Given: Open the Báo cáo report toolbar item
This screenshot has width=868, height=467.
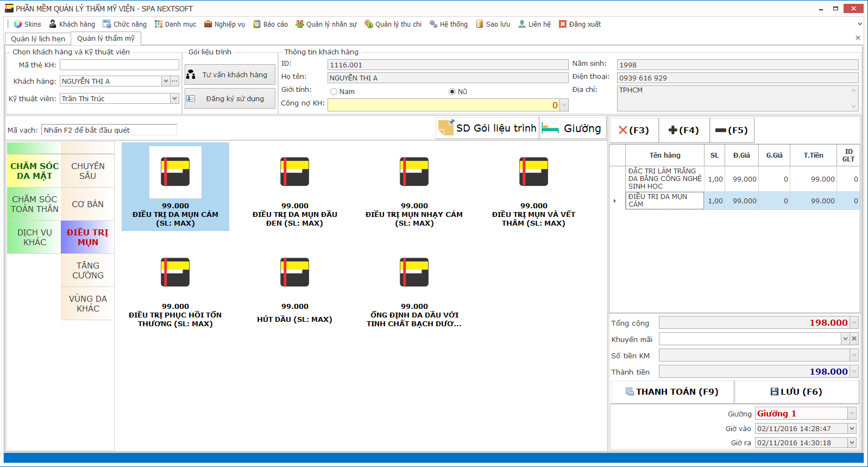Looking at the screenshot, I should pyautogui.click(x=271, y=24).
